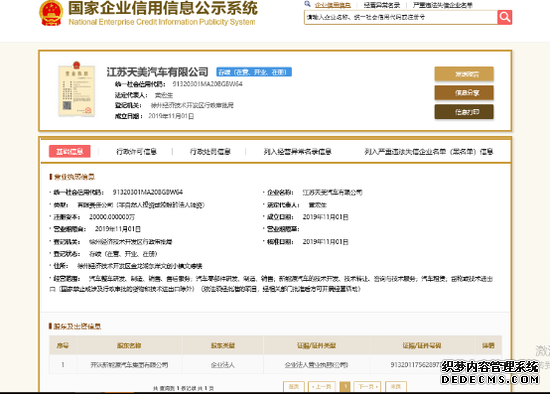Click the small magnifier icon beside 企业信用信息
The height and width of the screenshot is (394, 550).
307,4
